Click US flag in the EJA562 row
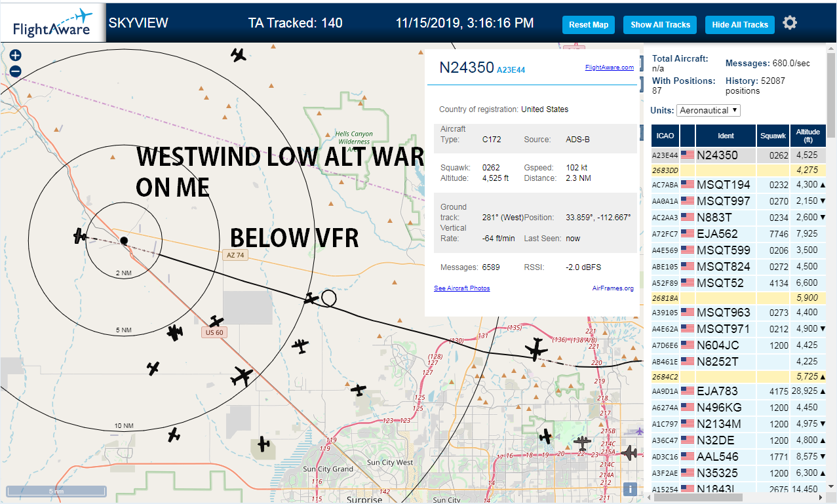 (688, 234)
